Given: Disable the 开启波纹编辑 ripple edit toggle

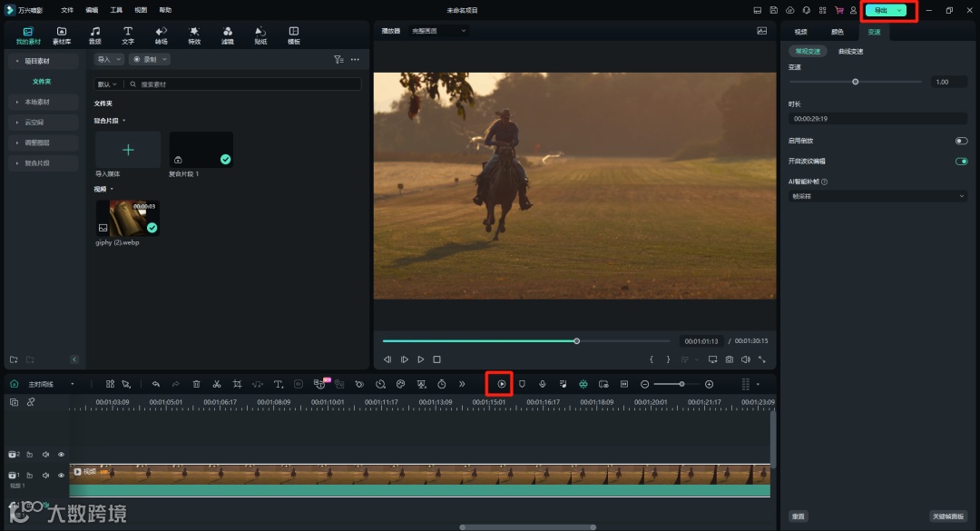Looking at the screenshot, I should pos(961,161).
